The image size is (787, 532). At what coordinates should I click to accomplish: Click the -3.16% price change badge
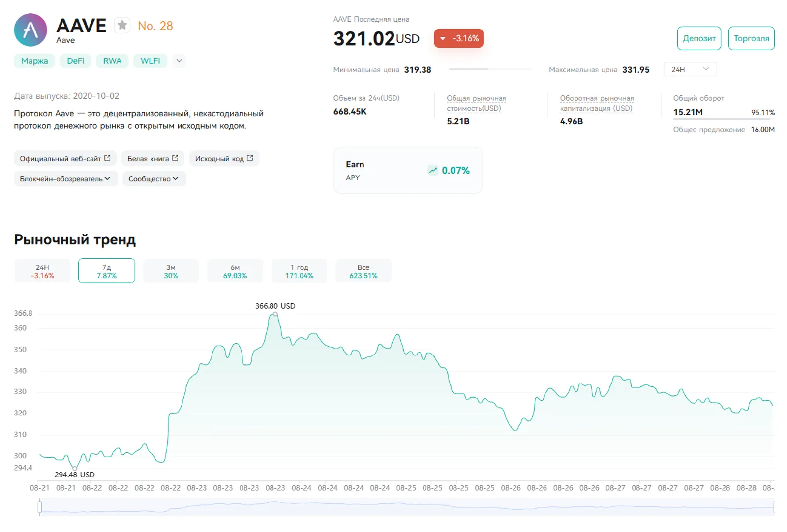(x=459, y=38)
